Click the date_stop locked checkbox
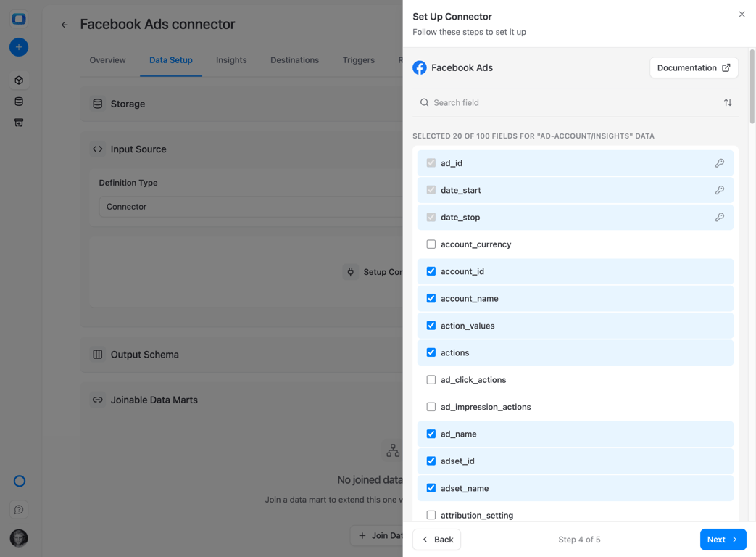 [x=431, y=217]
